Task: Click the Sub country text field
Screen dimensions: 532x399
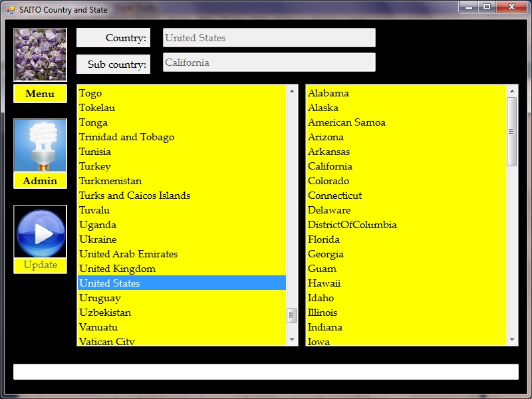Action: click(x=269, y=63)
